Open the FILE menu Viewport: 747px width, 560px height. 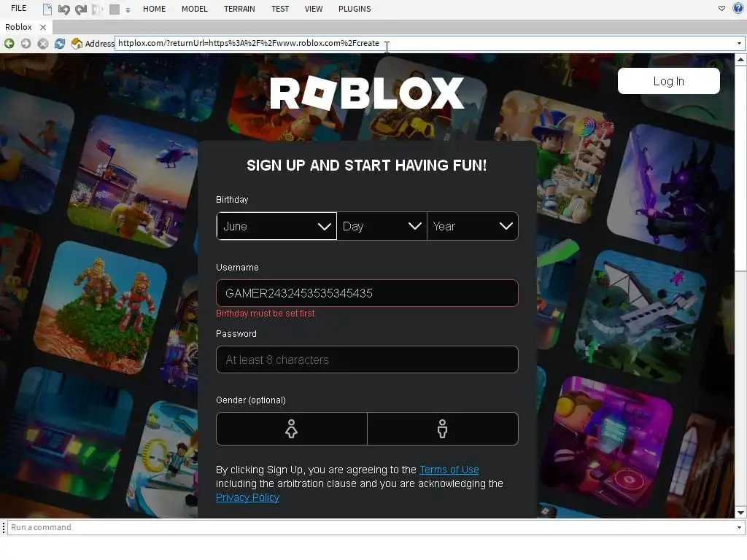point(18,9)
